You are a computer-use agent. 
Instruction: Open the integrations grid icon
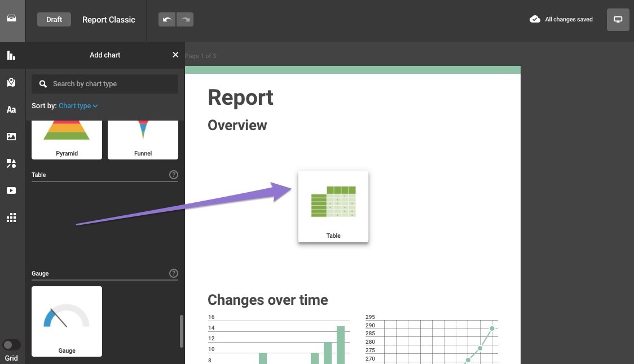11,218
